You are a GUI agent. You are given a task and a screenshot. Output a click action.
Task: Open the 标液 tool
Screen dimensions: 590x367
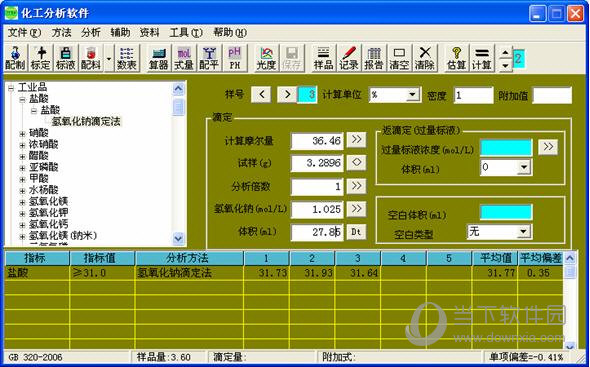[x=65, y=58]
